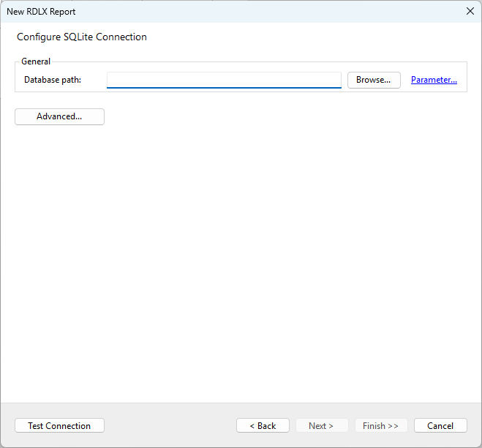Screen dimensions: 482x448
Task: Click the Database path input field
Action: tap(224, 80)
